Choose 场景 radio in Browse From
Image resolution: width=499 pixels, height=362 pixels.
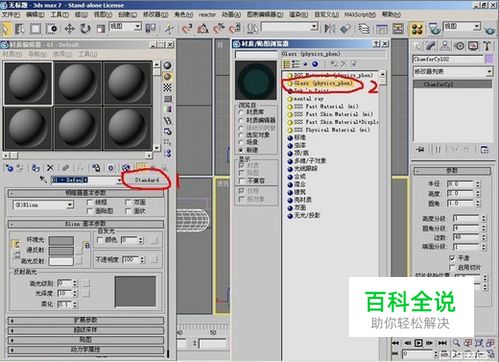click(x=241, y=143)
